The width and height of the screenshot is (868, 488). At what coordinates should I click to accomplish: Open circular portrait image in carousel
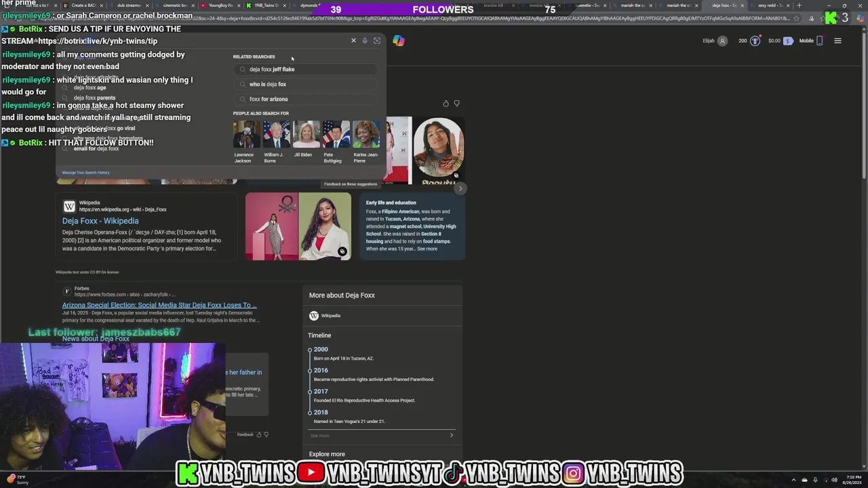(x=439, y=147)
